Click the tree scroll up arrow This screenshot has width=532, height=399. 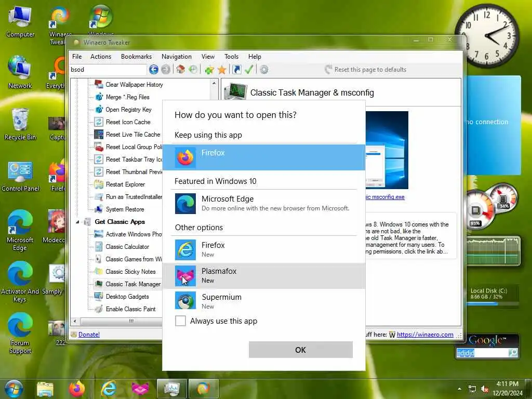[214, 83]
